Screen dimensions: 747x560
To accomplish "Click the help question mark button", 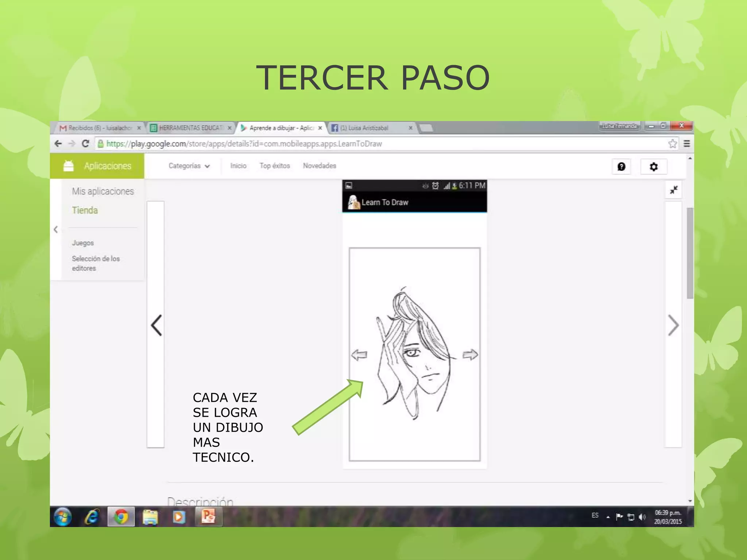I will (621, 167).
